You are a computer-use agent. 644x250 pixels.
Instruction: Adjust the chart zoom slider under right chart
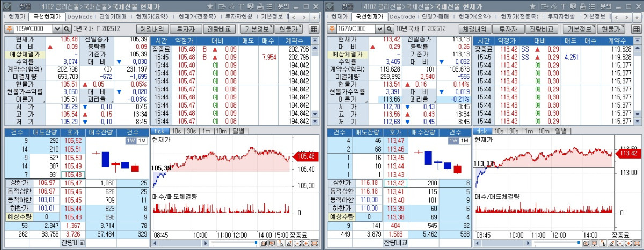click(x=578, y=243)
